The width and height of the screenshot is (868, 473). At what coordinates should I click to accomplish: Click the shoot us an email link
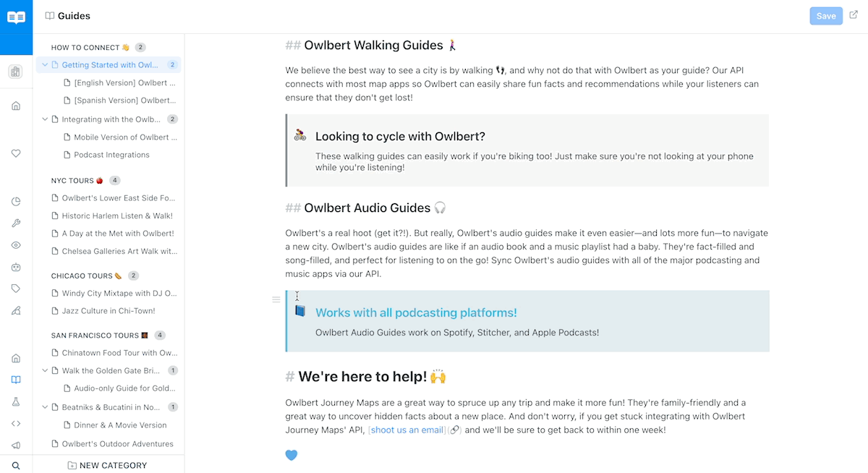[407, 430]
